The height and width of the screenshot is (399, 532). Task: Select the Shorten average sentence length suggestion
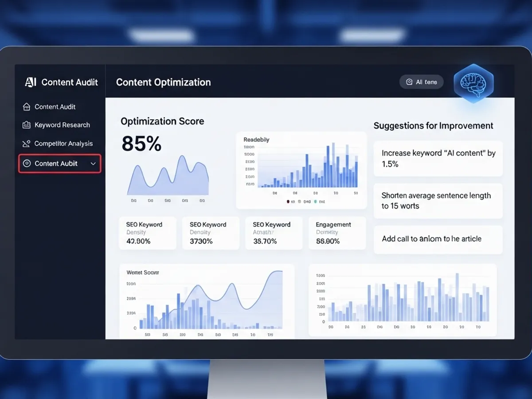click(438, 201)
